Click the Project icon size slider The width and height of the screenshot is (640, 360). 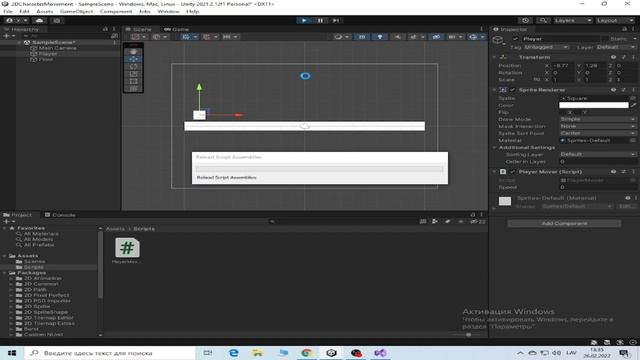click(467, 335)
